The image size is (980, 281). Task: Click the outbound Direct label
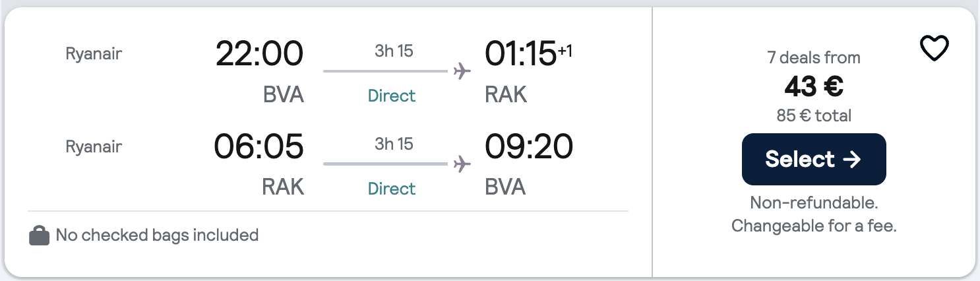tap(392, 96)
